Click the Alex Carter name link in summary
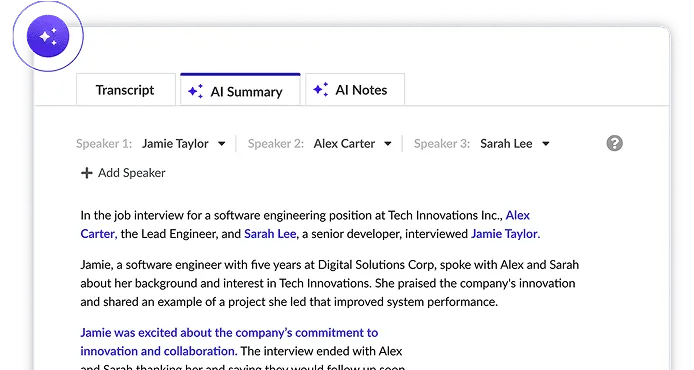The image size is (694, 370). (517, 216)
